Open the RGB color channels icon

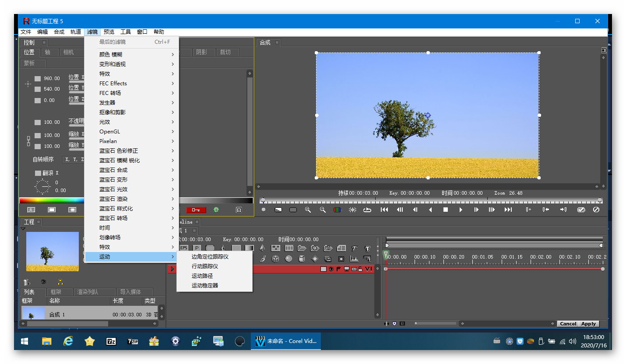[x=338, y=210]
